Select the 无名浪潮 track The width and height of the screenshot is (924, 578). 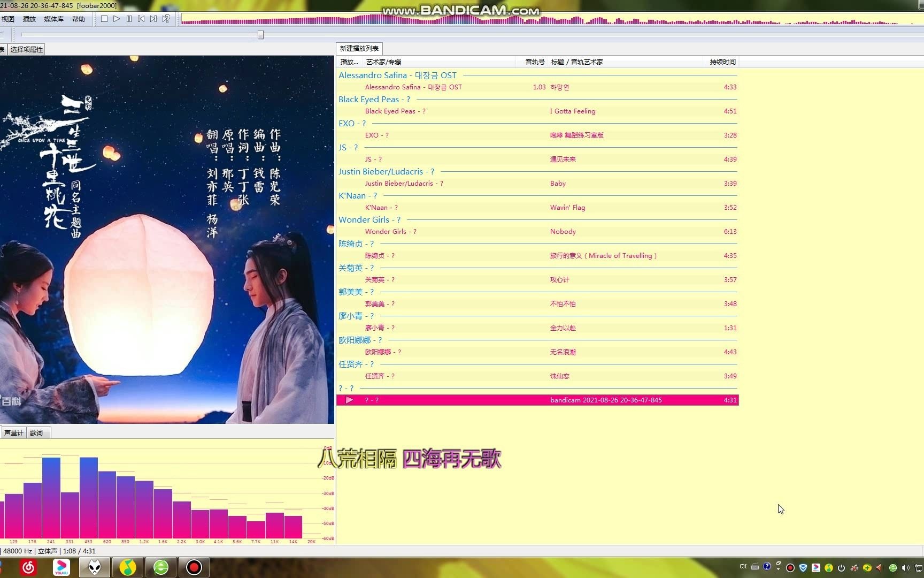point(537,352)
